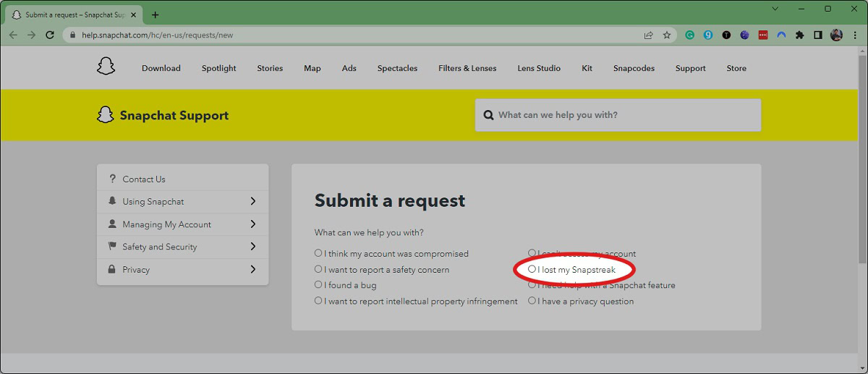This screenshot has height=374, width=868.
Task: Select 'I think my account was compromised'
Action: click(318, 253)
